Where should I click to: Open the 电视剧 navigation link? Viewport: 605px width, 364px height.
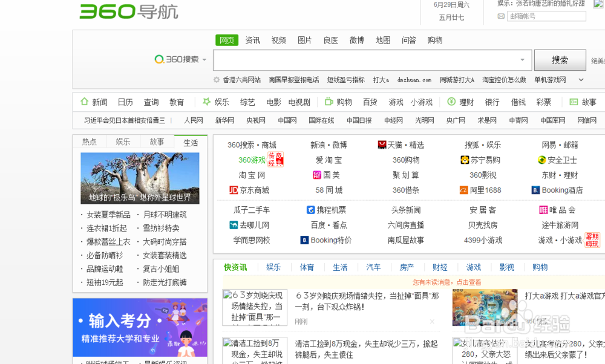click(x=299, y=102)
